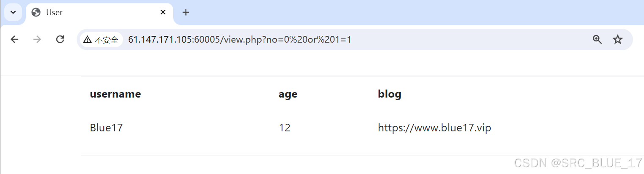644x174 pixels.
Task: Close the User tab
Action: pos(163,12)
